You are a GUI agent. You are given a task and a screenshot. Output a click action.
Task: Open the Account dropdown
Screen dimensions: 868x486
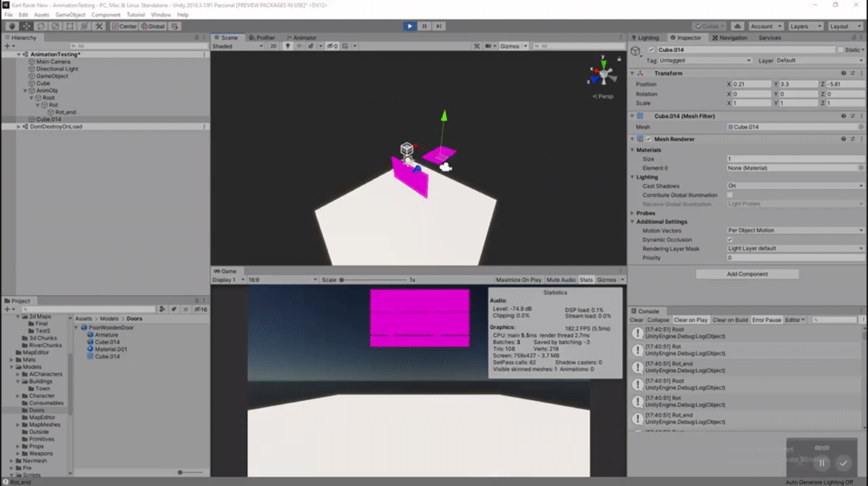click(766, 26)
